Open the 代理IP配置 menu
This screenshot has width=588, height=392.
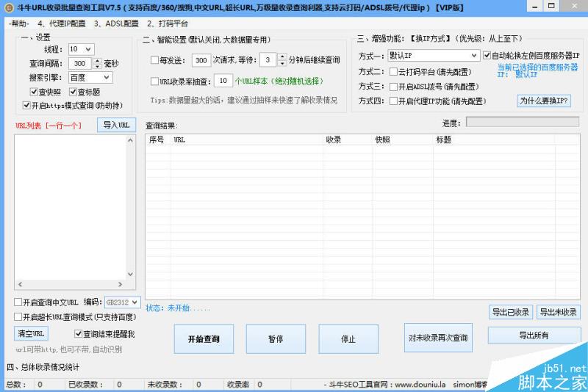pos(61,23)
